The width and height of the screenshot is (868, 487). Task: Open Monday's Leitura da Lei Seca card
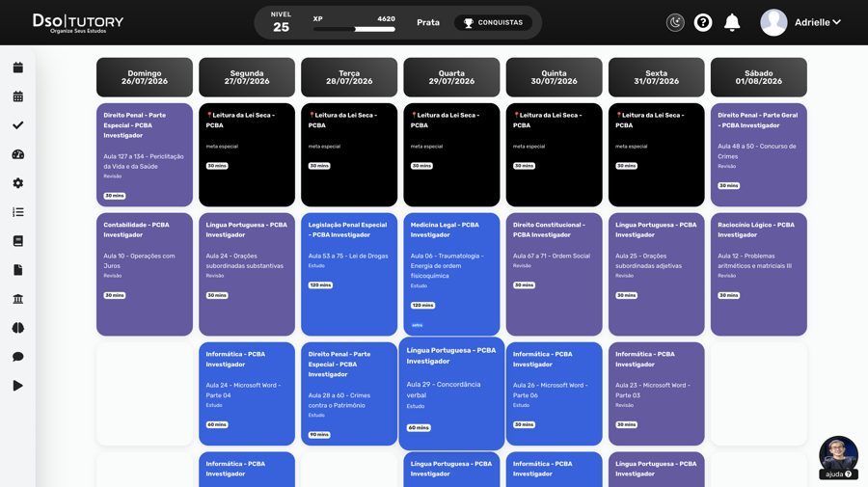click(247, 154)
